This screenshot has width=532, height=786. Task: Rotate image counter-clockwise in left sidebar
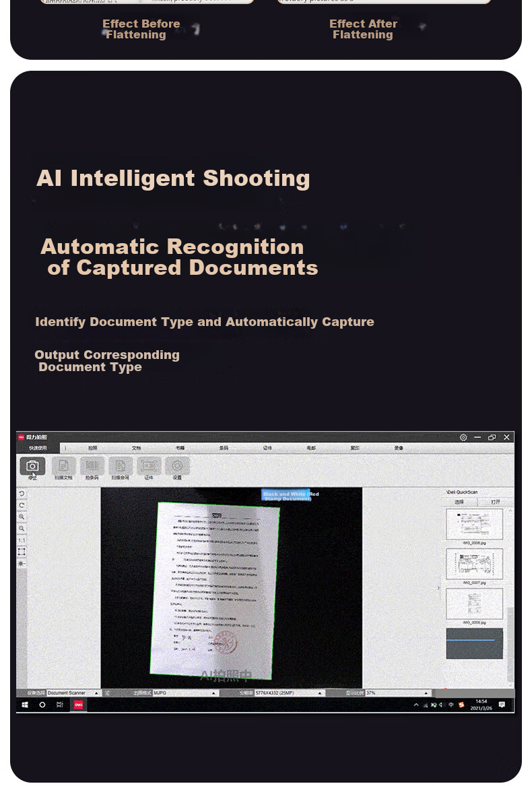[22, 494]
